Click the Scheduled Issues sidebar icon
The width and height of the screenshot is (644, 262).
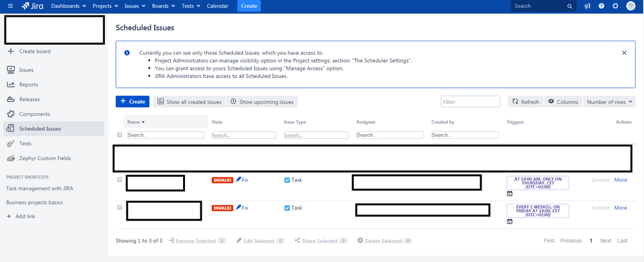(x=11, y=128)
